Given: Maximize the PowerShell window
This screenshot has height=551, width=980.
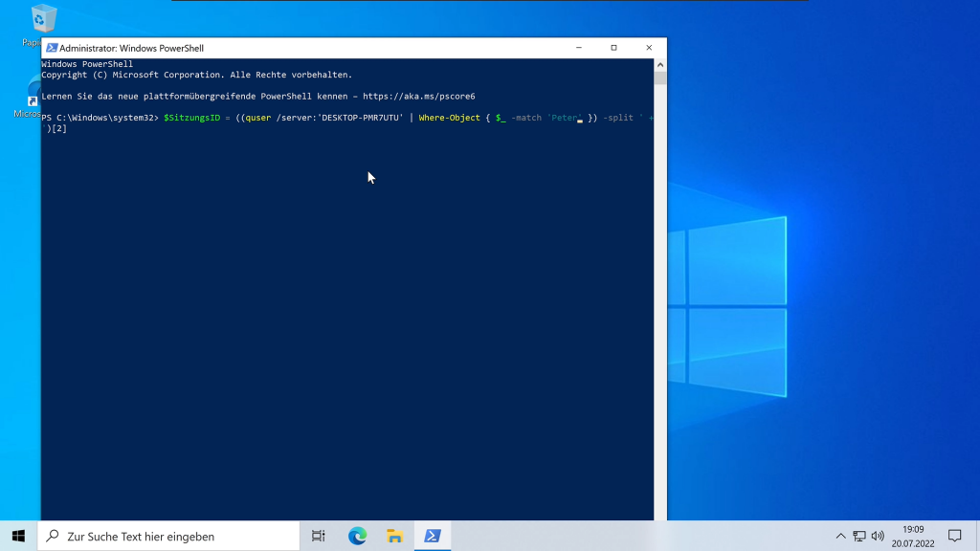Looking at the screenshot, I should click(x=613, y=48).
